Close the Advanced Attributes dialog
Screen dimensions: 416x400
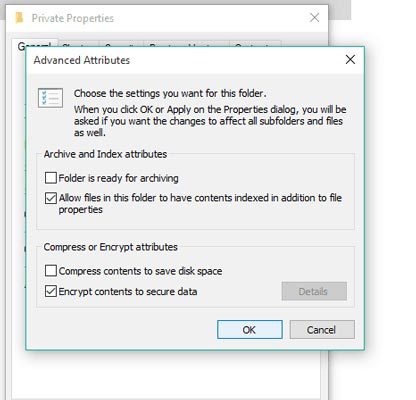pyautogui.click(x=350, y=60)
